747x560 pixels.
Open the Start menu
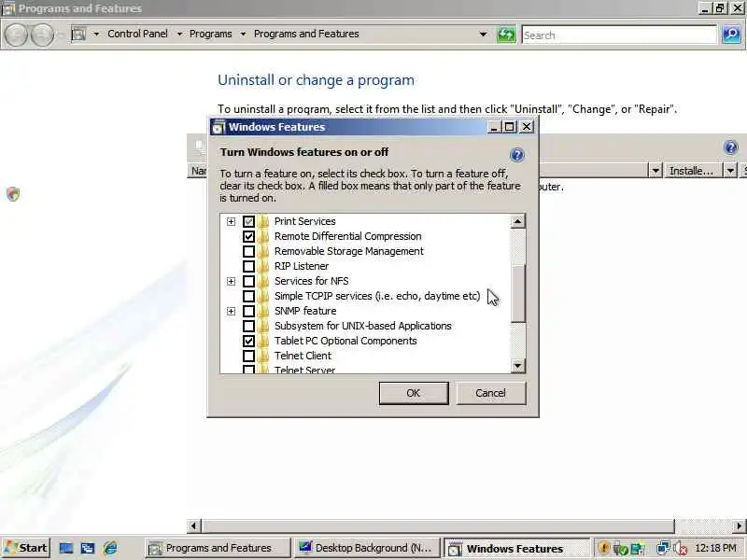pyautogui.click(x=26, y=548)
